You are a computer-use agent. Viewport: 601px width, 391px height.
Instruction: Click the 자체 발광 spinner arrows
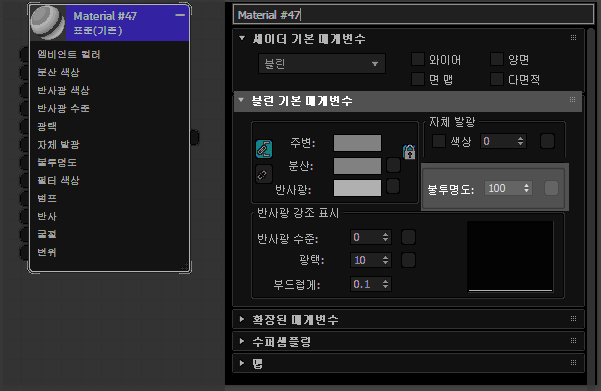(520, 141)
